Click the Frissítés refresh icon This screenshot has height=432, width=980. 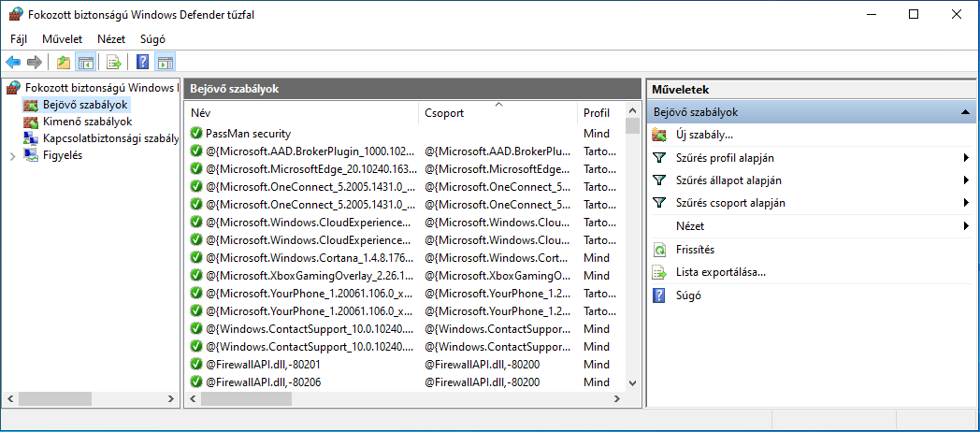click(659, 250)
